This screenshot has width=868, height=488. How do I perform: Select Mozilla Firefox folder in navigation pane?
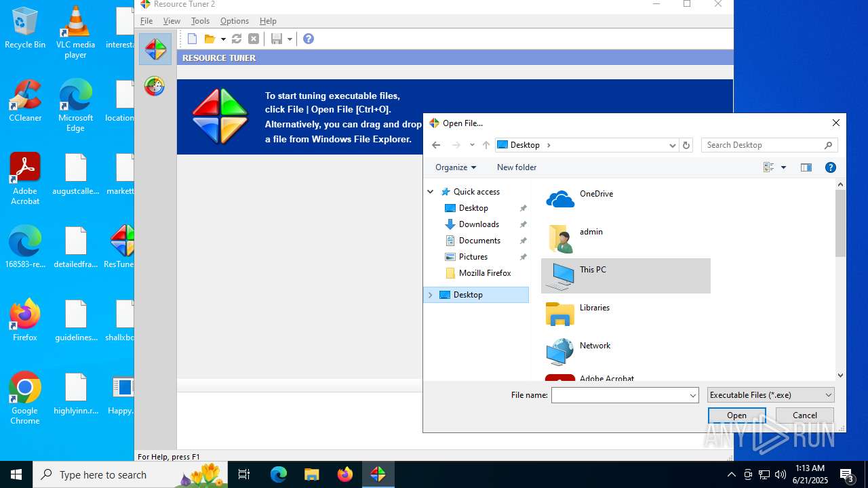[x=485, y=273]
